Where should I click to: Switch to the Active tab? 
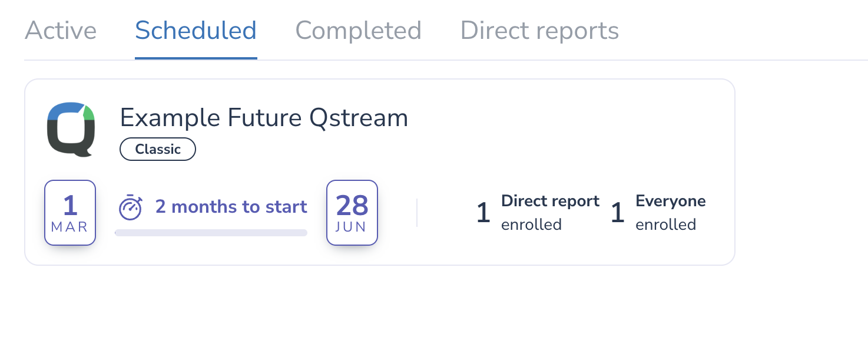click(x=61, y=31)
